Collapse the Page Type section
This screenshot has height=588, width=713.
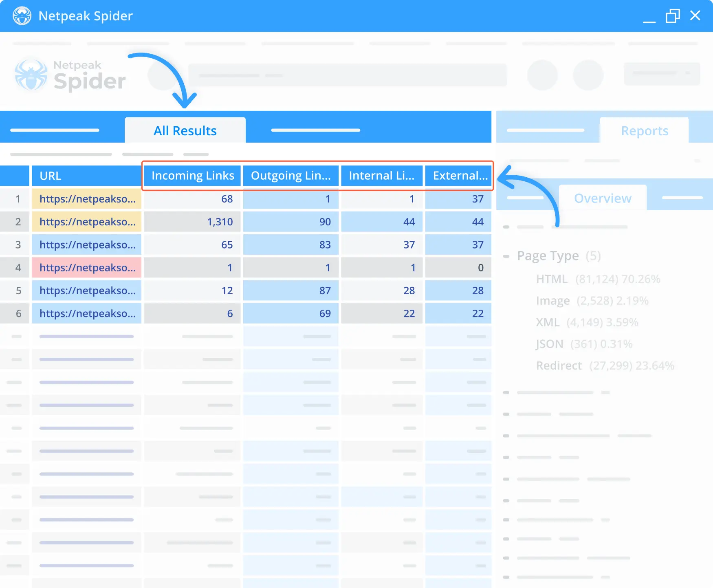click(506, 256)
